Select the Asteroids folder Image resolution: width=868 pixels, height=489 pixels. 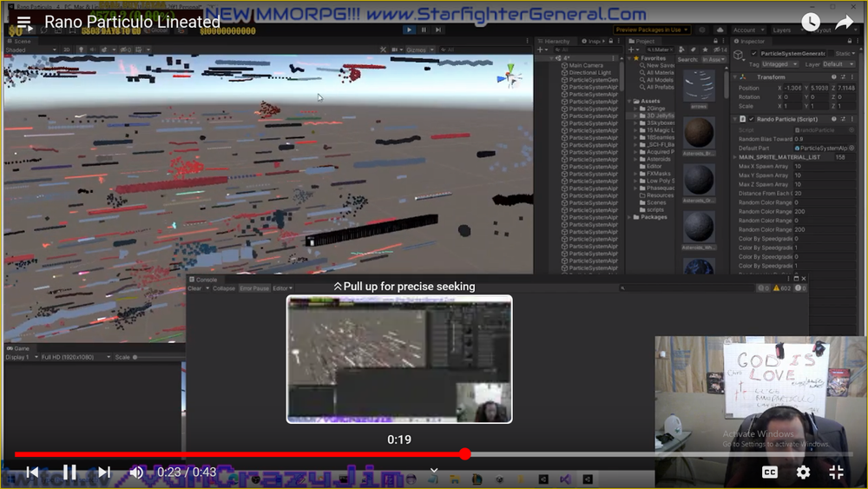point(654,159)
